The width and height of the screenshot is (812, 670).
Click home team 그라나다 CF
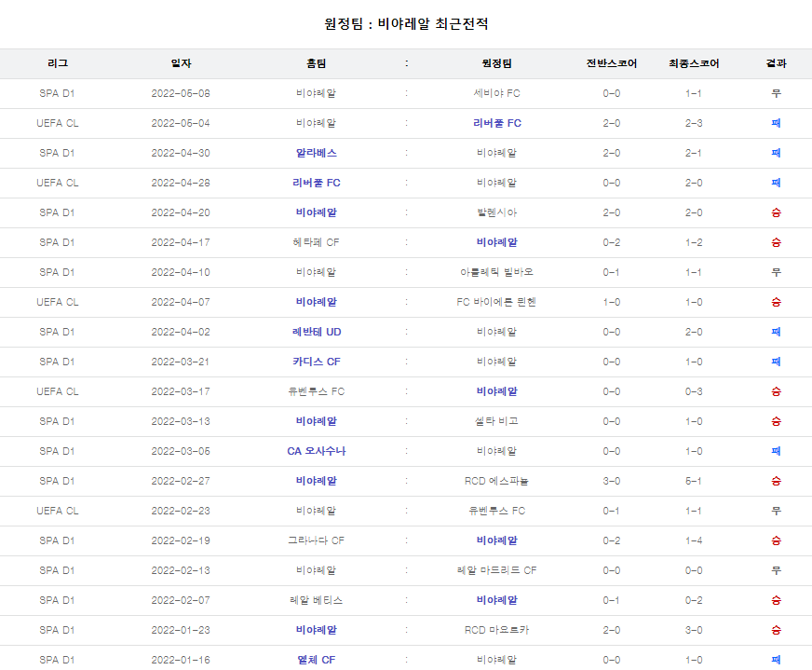pyautogui.click(x=316, y=540)
